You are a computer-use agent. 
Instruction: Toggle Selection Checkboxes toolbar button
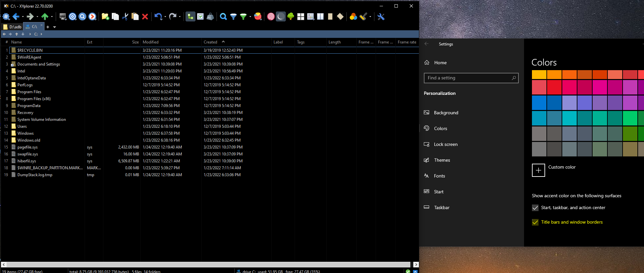(x=200, y=16)
